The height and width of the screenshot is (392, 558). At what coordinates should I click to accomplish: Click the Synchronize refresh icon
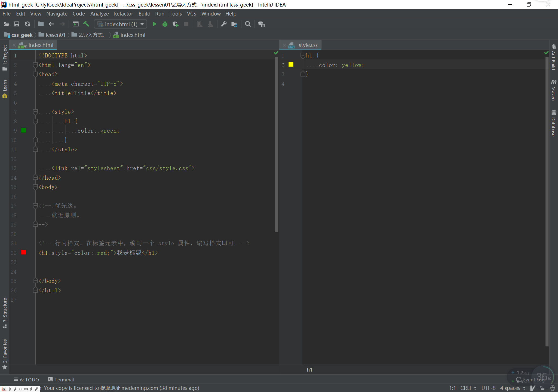27,24
